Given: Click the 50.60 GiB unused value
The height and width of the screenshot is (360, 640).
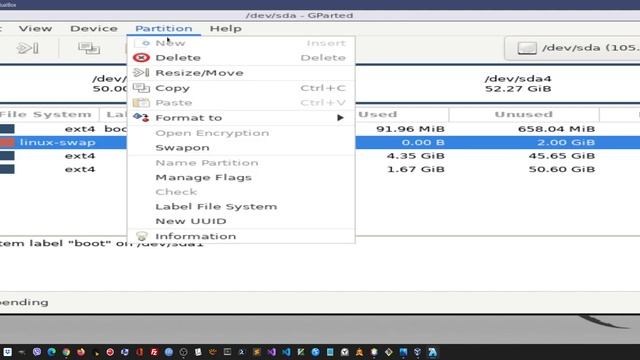Looking at the screenshot, I should (562, 169).
